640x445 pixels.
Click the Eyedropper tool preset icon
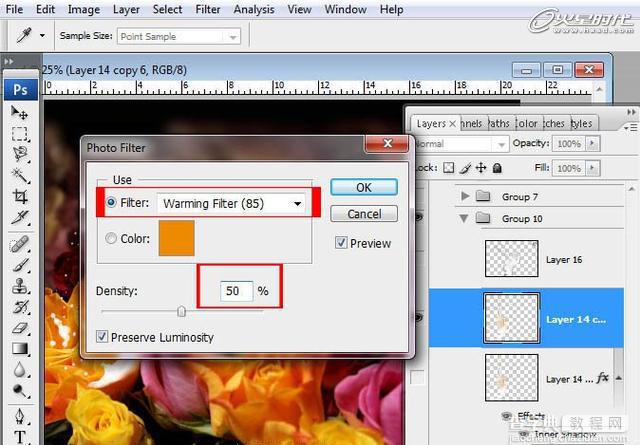click(24, 36)
